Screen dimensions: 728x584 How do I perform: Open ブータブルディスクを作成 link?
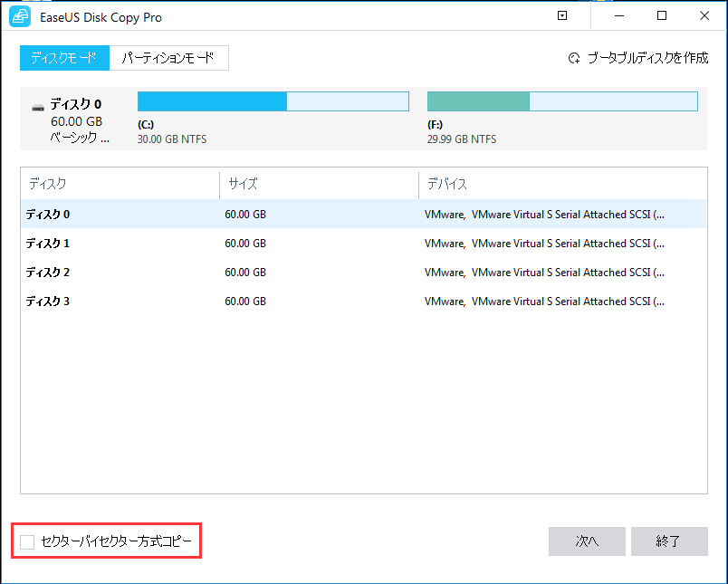pyautogui.click(x=647, y=58)
